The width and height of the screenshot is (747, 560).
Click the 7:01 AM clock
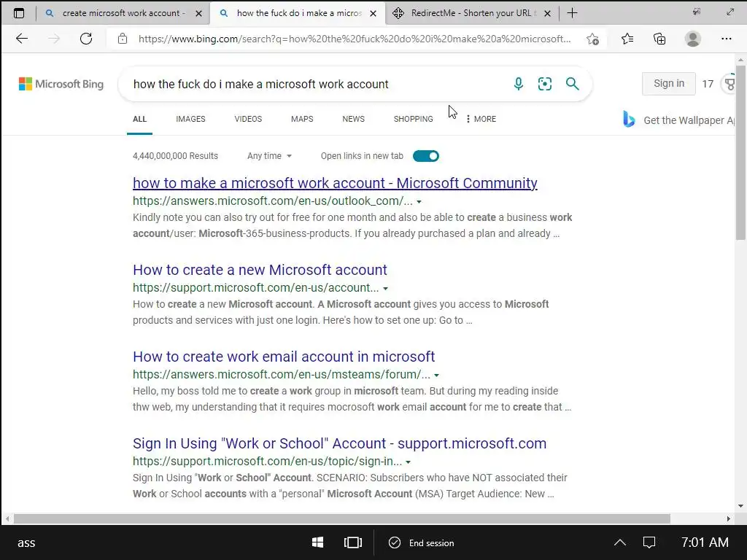[705, 542]
